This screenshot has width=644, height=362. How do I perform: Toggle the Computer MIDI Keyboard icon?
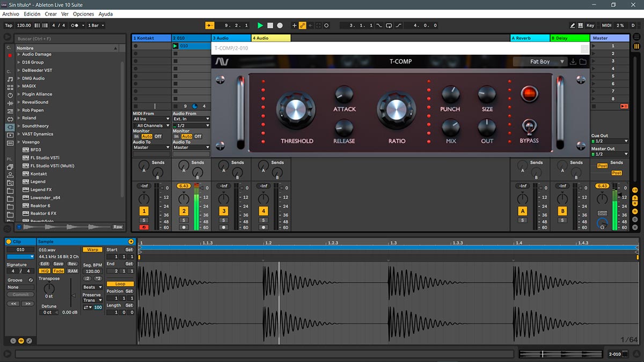(581, 25)
